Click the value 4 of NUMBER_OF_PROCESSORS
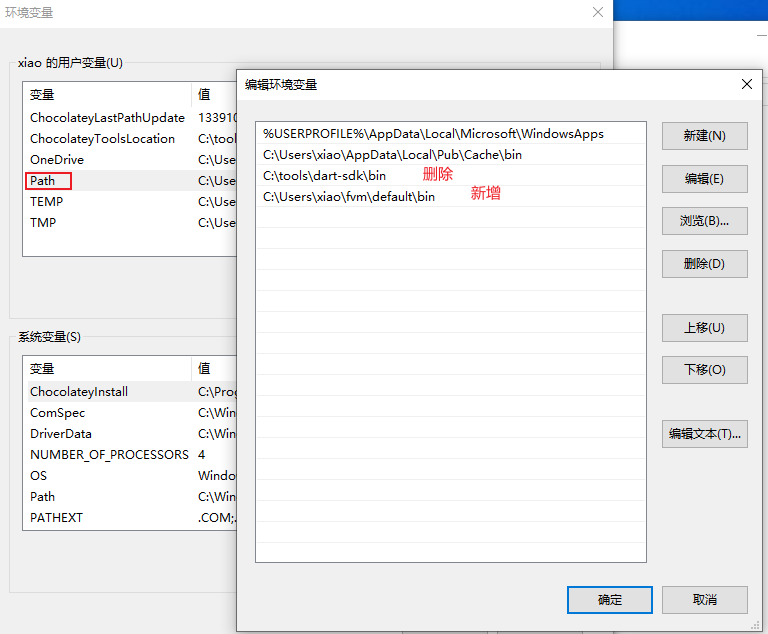Viewport: 768px width, 634px height. [201, 455]
